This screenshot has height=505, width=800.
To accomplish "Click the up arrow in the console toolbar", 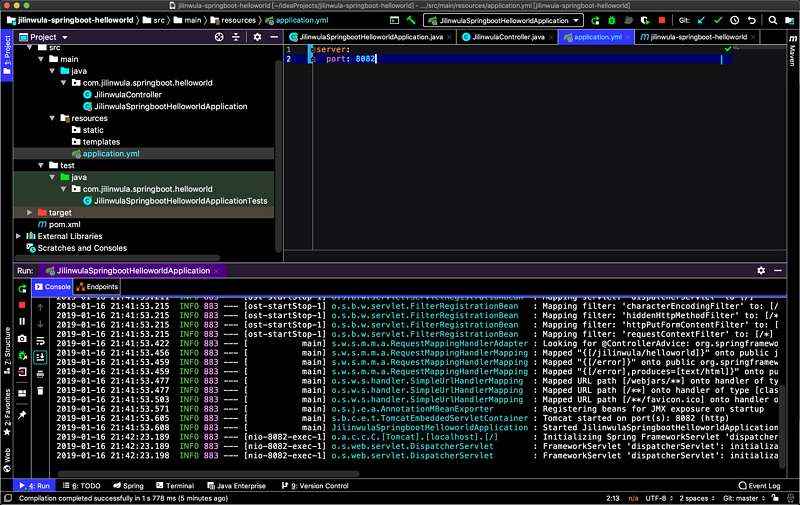I will [x=40, y=307].
